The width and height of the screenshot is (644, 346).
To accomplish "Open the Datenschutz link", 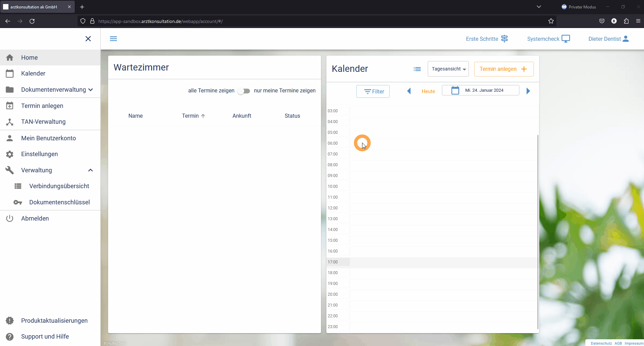I will click(601, 343).
